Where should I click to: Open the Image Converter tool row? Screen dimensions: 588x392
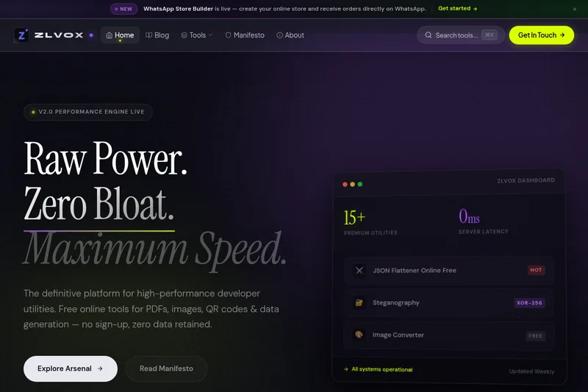[448, 335]
